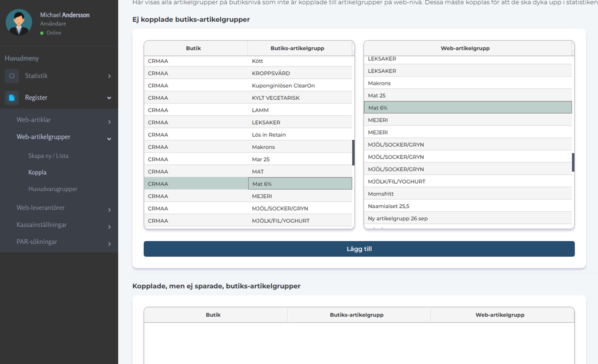
Task: Expand the Statistik menu chevron
Action: tap(109, 76)
